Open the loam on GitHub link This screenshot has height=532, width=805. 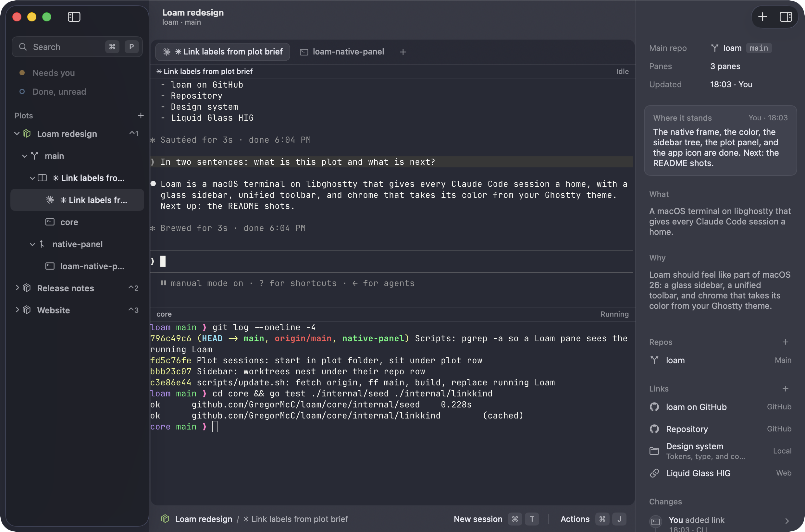pyautogui.click(x=720, y=407)
